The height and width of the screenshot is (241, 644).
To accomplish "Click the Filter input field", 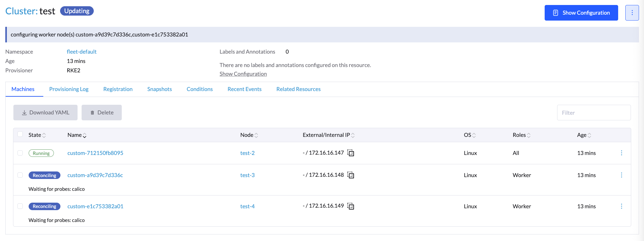I will tap(594, 113).
